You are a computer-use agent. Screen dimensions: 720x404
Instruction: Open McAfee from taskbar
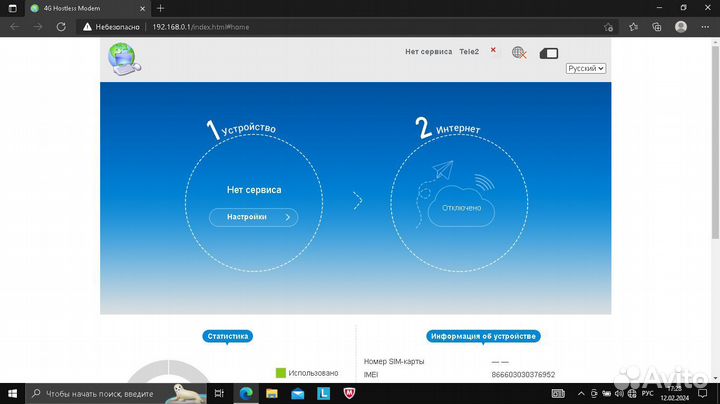tap(349, 393)
